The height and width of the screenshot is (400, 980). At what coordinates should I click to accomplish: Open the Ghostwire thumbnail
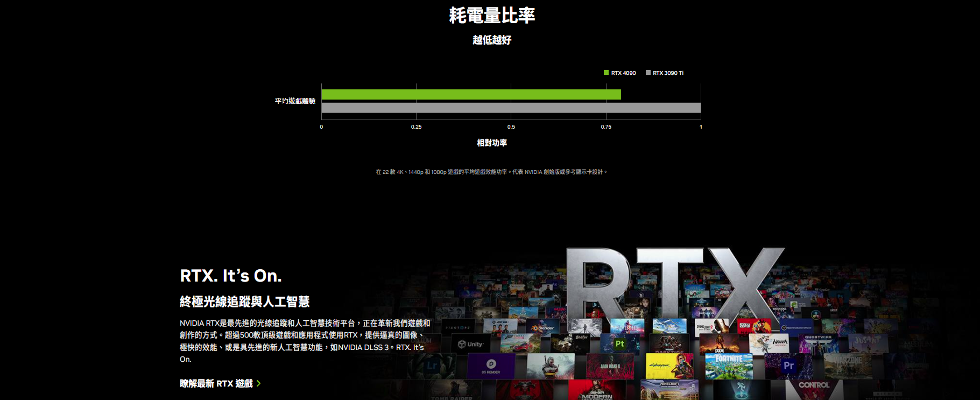tap(819, 344)
